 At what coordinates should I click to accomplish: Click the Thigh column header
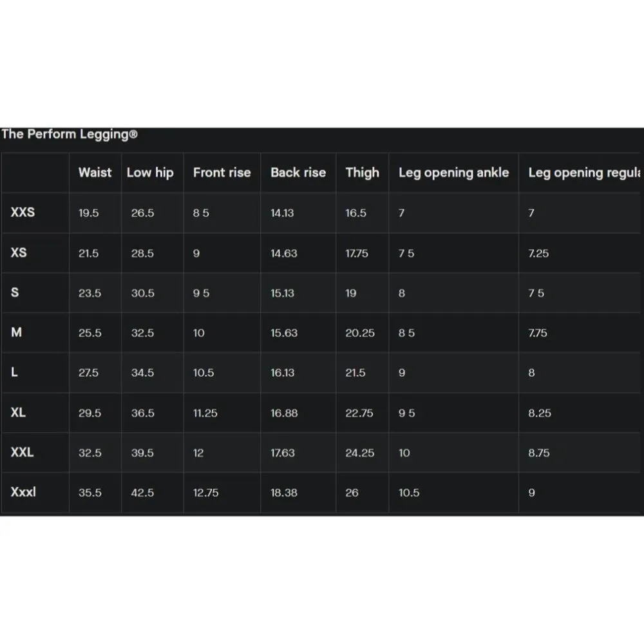(x=362, y=173)
